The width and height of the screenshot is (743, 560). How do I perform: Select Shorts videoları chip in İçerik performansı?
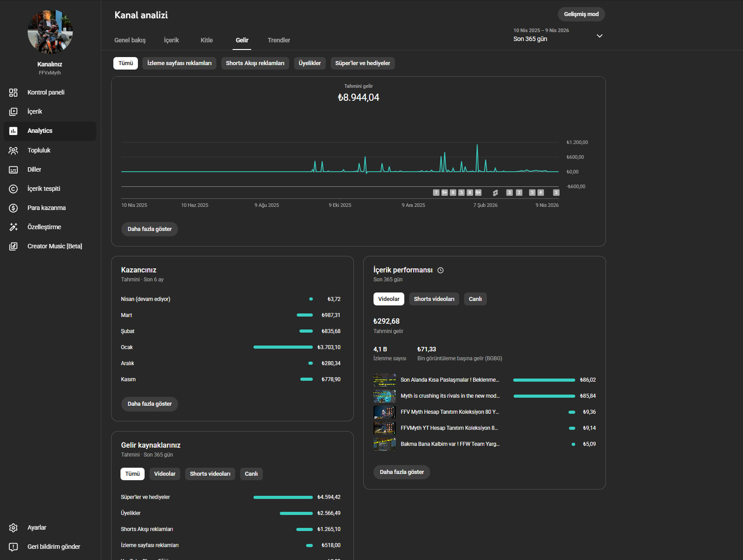click(x=434, y=299)
